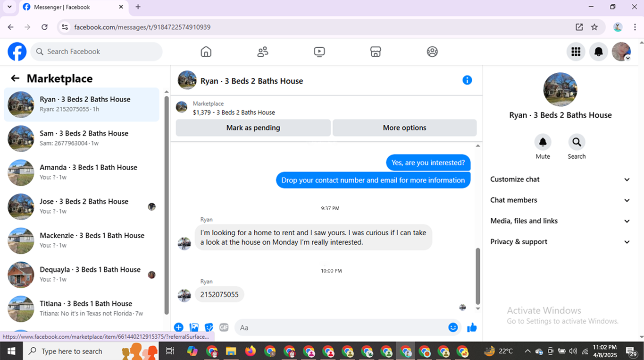This screenshot has width=644, height=360.
Task: Click the large house avatar in the info panel
Action: [560, 89]
